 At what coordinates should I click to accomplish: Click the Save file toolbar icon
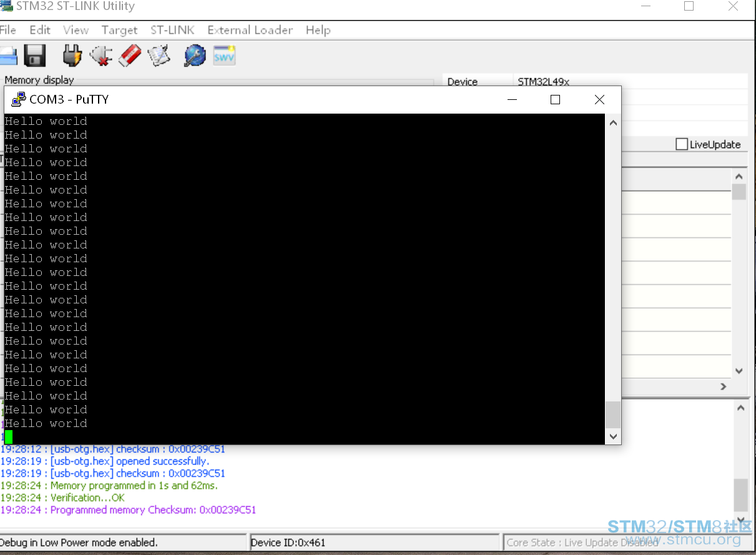tap(35, 56)
